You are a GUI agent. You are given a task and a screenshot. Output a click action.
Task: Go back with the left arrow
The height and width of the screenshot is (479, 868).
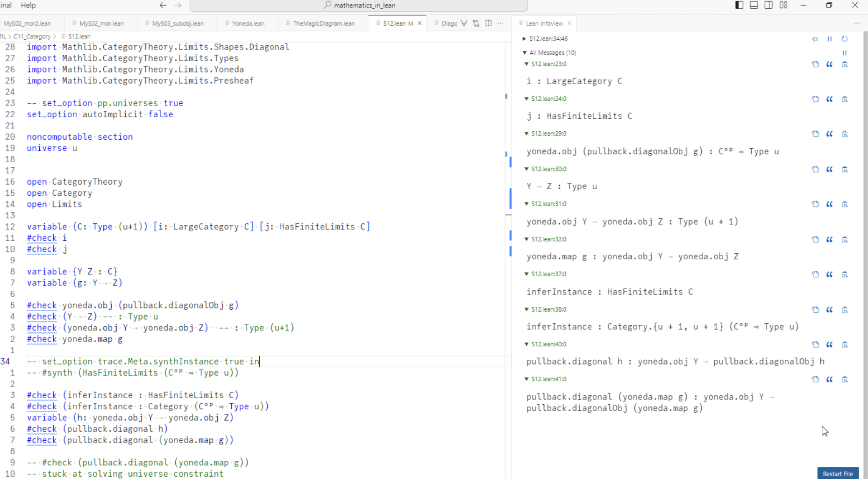[163, 5]
